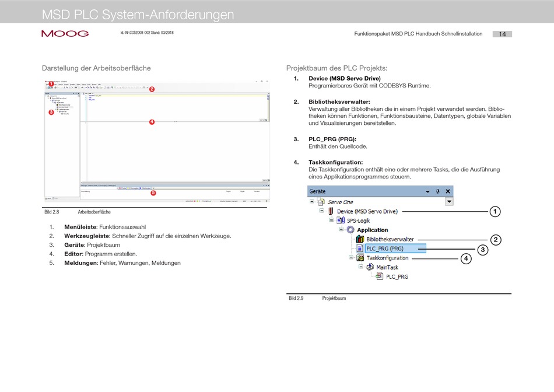
Task: Select Bibliotheksverwalter in the Geräte tree
Action: pyautogui.click(x=390, y=239)
